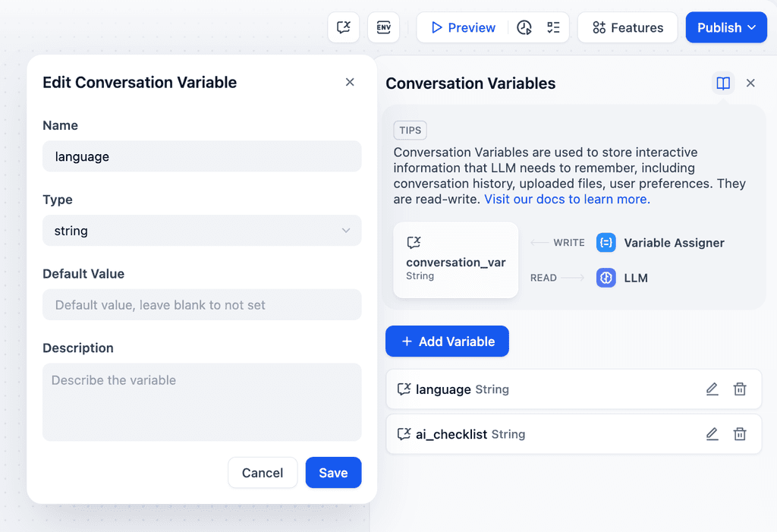Viewport: 777px width, 532px height.
Task: Click the LLM node icon
Action: point(606,278)
